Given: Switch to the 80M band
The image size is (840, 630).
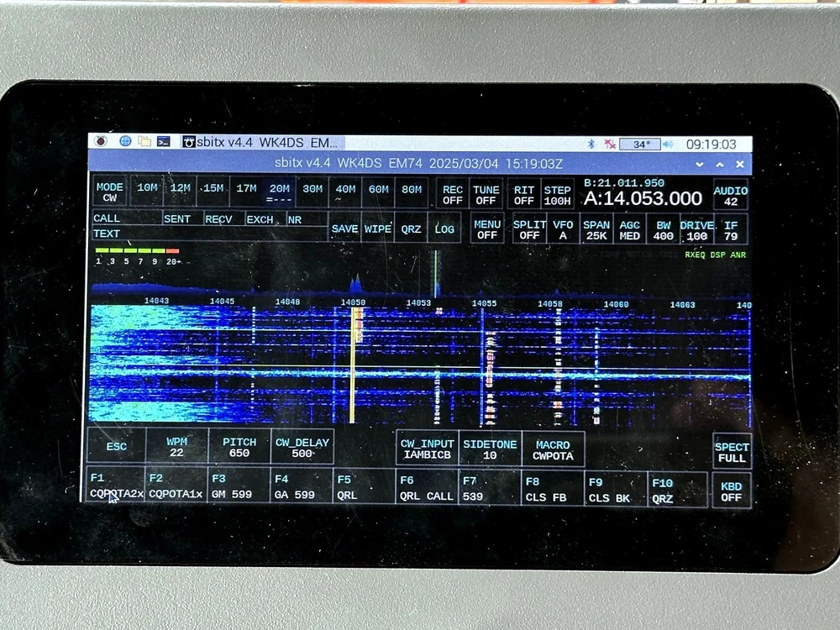Looking at the screenshot, I should [412, 193].
